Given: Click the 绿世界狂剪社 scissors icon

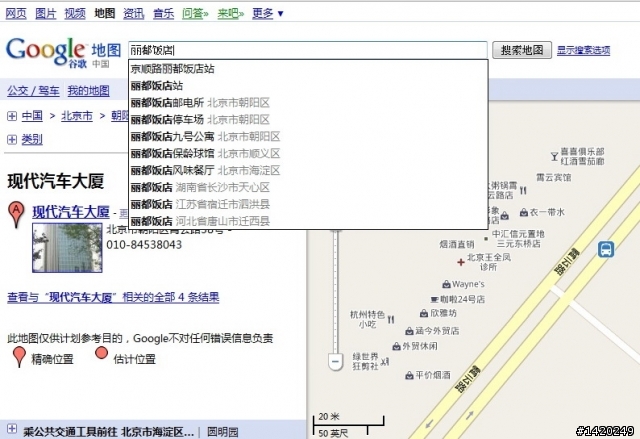Looking at the screenshot, I should pos(384,361).
